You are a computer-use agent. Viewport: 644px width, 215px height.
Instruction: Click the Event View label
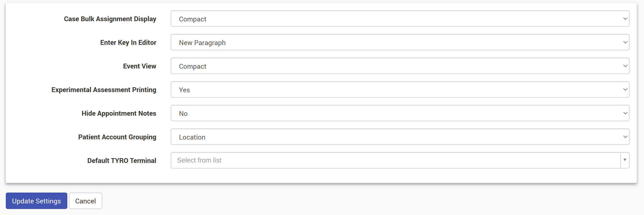click(x=139, y=66)
